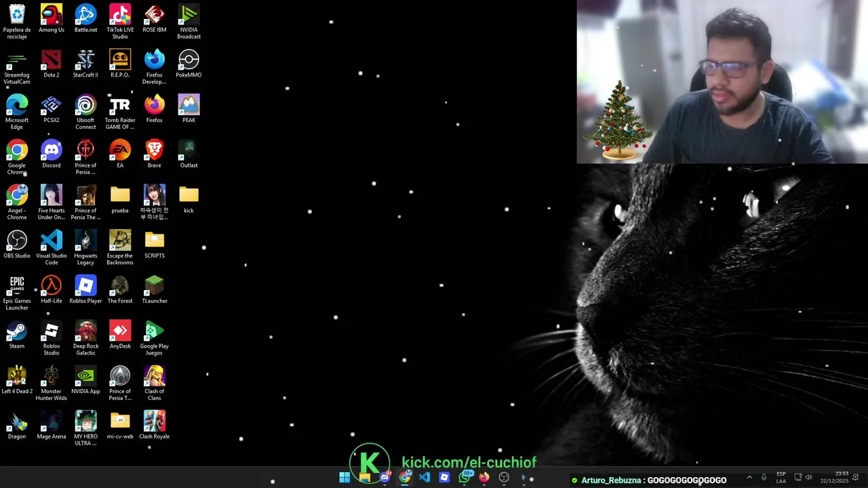Select The Forest game icon
868x488 pixels.
(120, 290)
